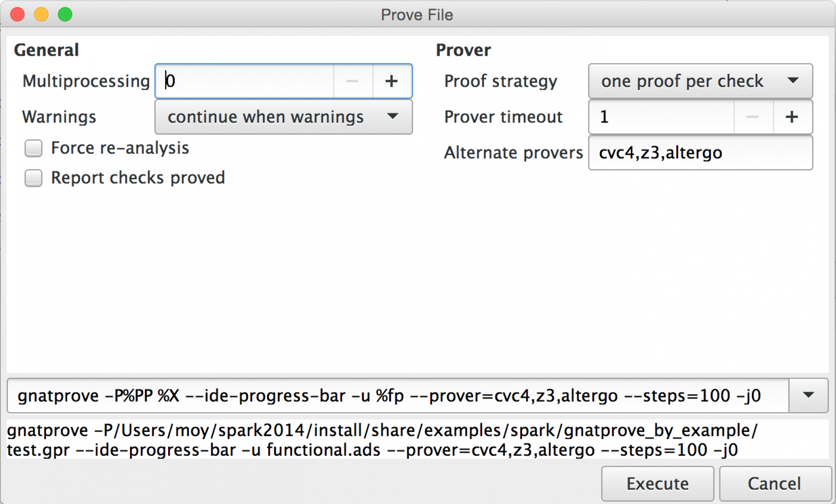836x504 pixels.
Task: Click the Cancel button
Action: click(775, 484)
